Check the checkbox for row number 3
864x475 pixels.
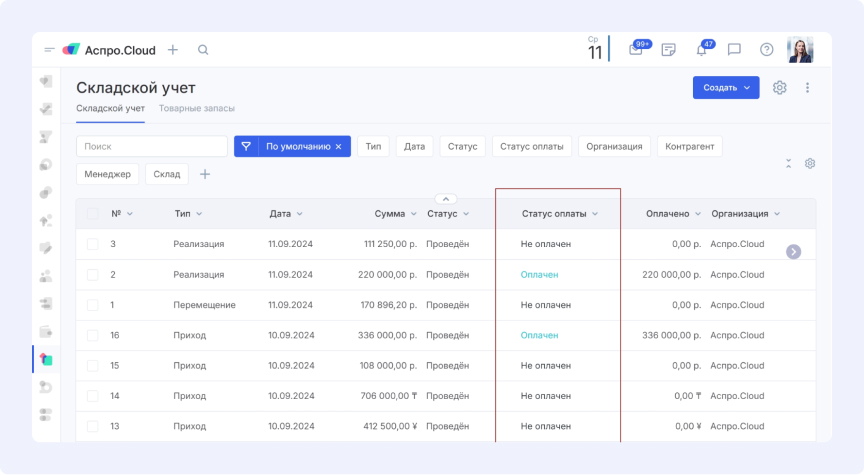tap(93, 244)
